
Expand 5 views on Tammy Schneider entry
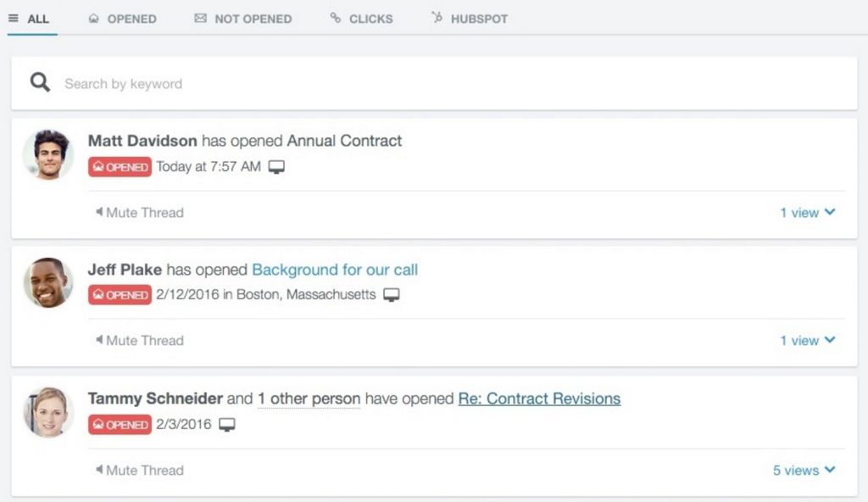point(804,470)
